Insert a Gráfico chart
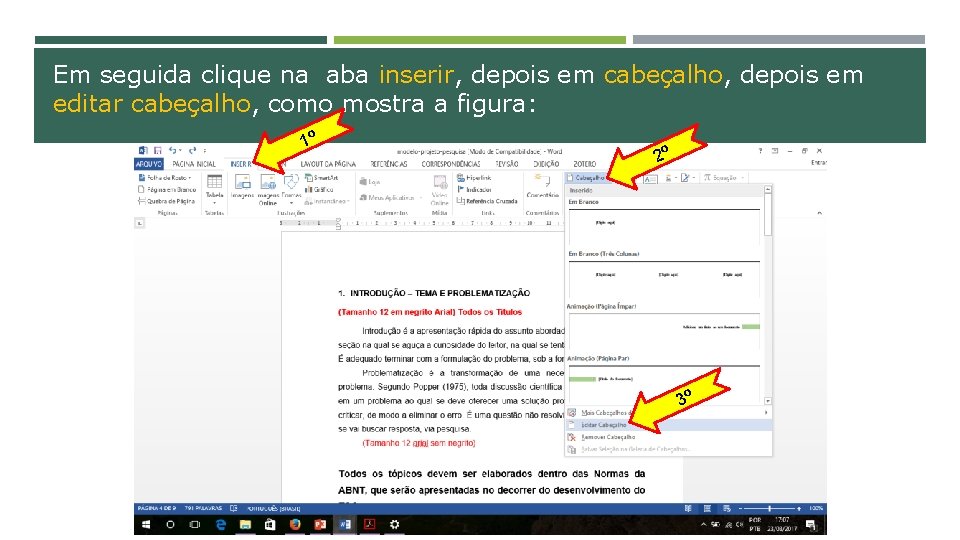Screen dimensions: 960x540 [x=319, y=190]
